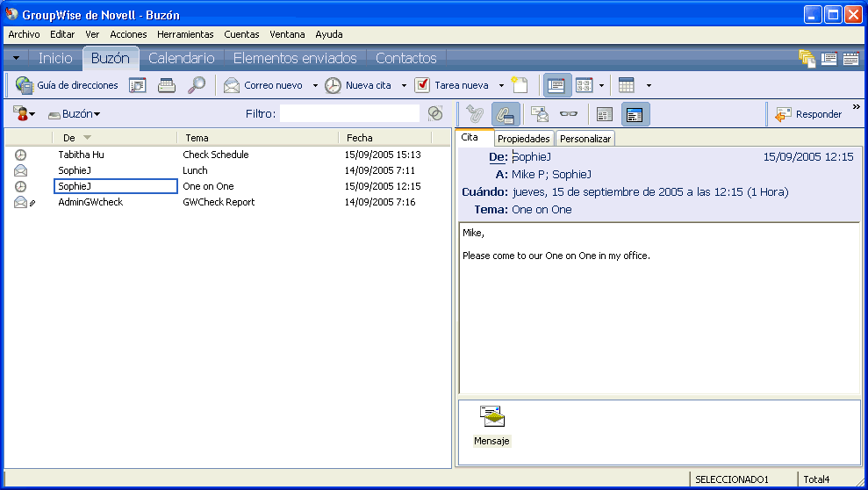Screen dimensions: 868x490
Task: Click the glasses read-later icon
Action: pos(569,114)
